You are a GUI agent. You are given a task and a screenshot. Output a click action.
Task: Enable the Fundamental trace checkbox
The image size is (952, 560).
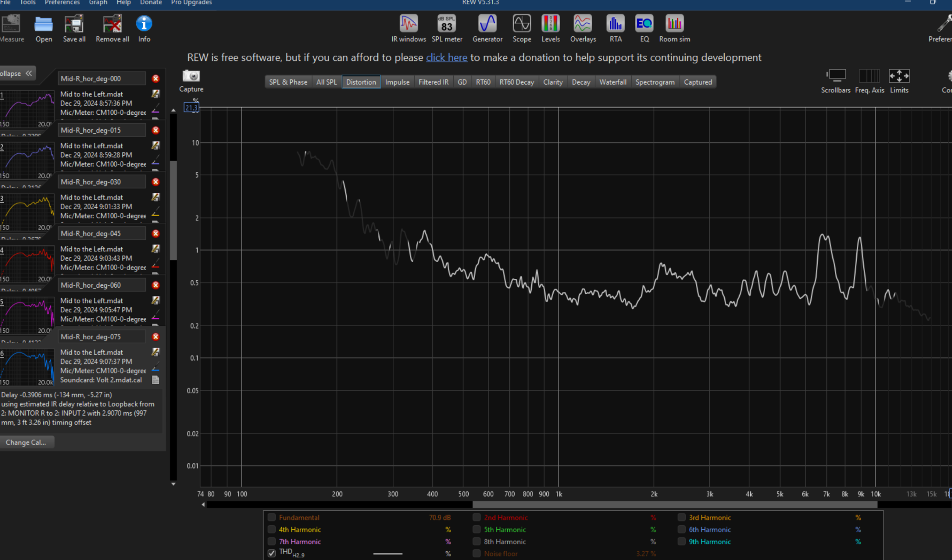[272, 517]
